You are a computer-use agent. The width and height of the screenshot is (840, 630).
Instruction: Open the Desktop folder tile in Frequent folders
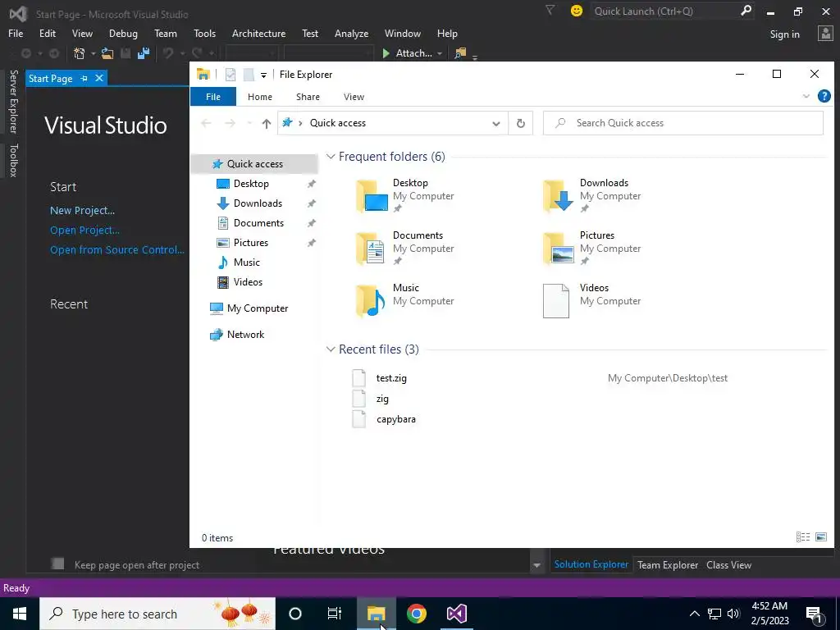click(407, 195)
